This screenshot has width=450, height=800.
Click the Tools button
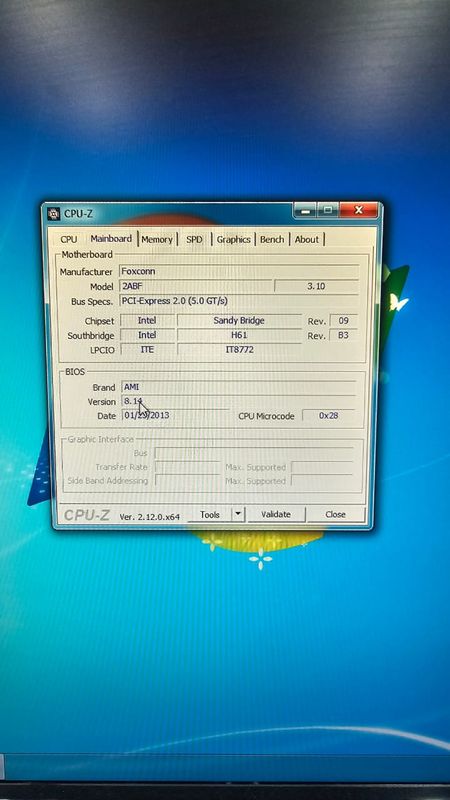[210, 515]
